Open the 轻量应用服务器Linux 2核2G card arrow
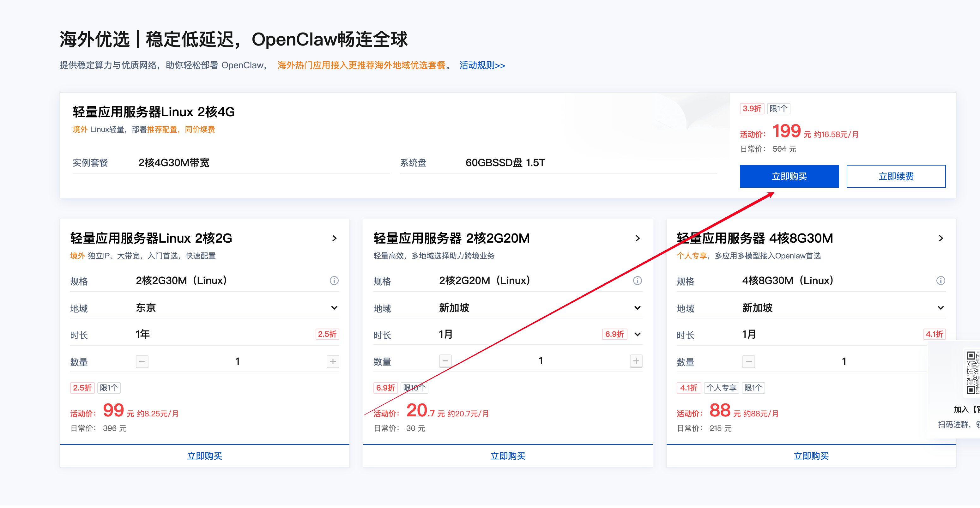Viewport: 980px width, 508px height. [334, 238]
